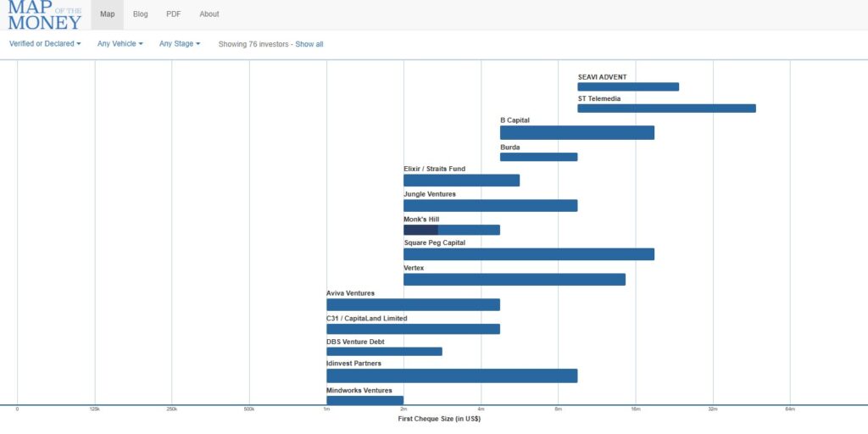Click the 500k axis tick label

click(249, 409)
